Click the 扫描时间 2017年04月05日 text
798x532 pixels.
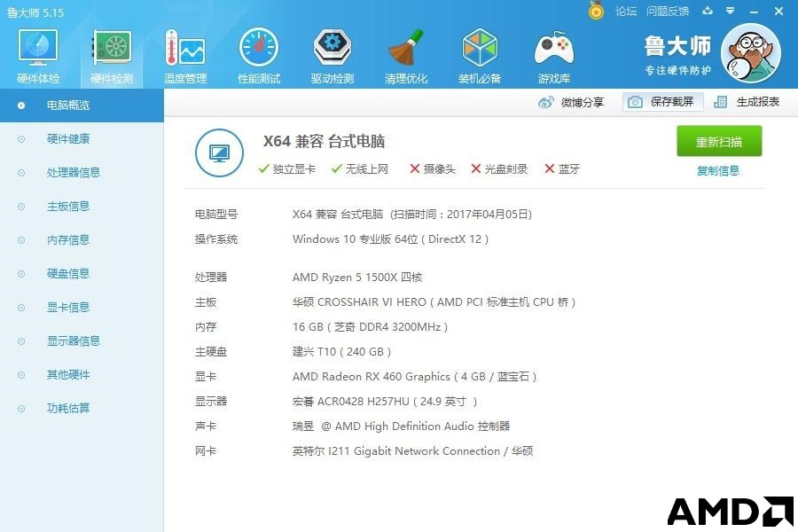click(x=461, y=215)
